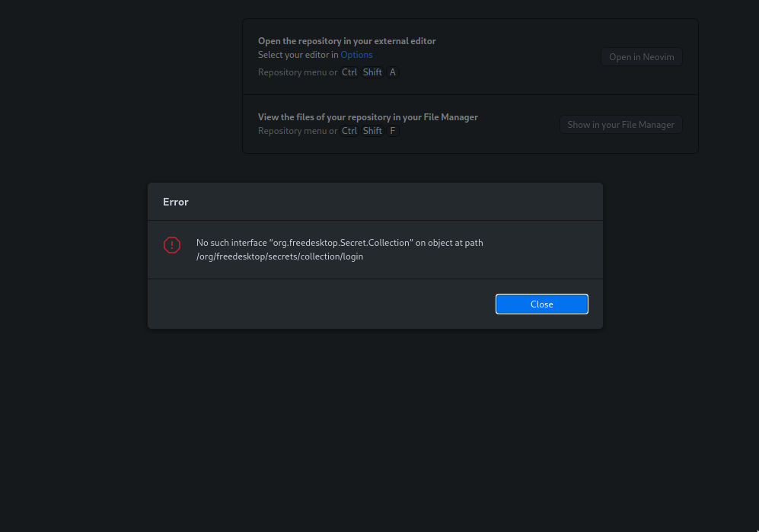Open the repository in Neovim

[x=641, y=56]
